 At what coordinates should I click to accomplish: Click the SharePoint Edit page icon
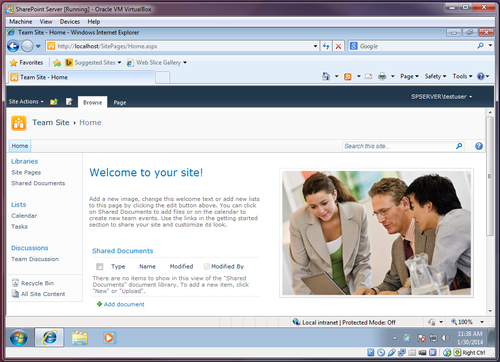point(69,102)
